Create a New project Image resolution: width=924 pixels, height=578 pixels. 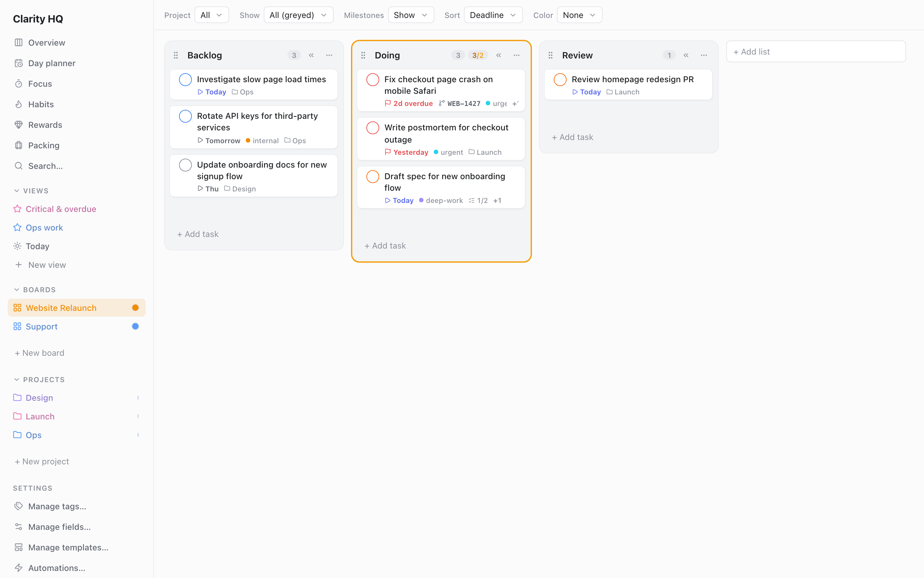coord(42,461)
